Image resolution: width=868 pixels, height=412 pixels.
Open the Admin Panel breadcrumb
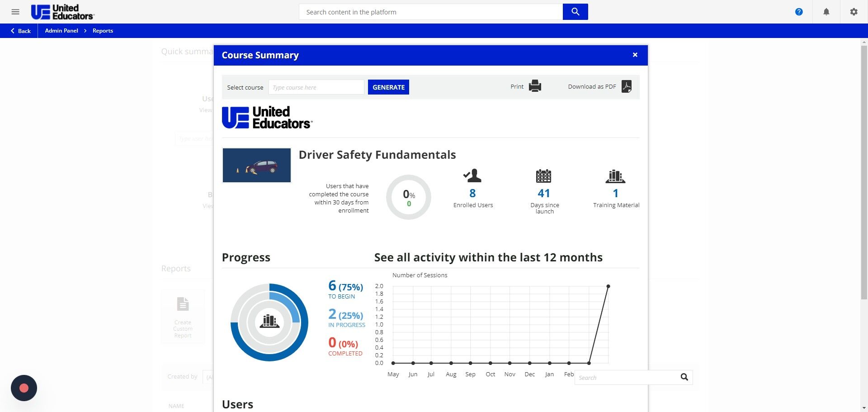pos(61,31)
